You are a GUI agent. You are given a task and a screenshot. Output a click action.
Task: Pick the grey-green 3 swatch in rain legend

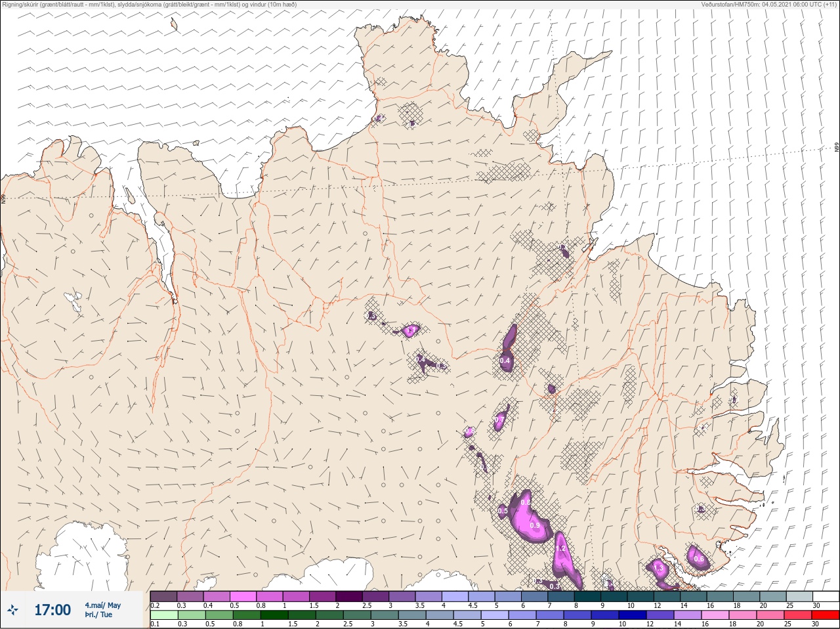385,615
